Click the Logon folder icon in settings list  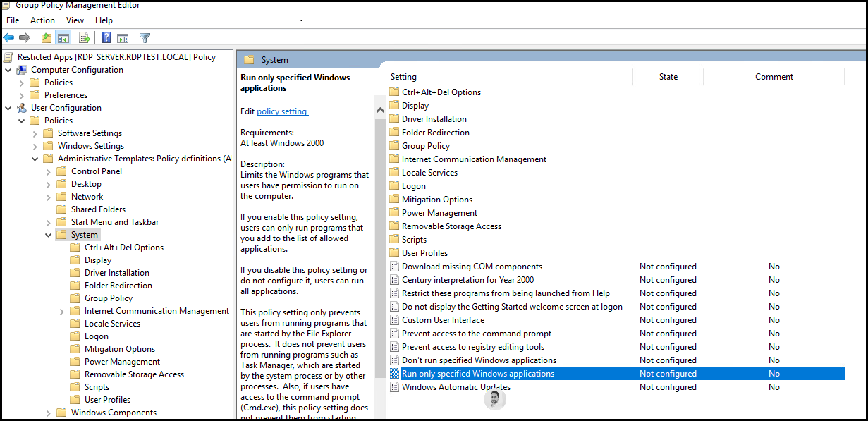click(394, 186)
